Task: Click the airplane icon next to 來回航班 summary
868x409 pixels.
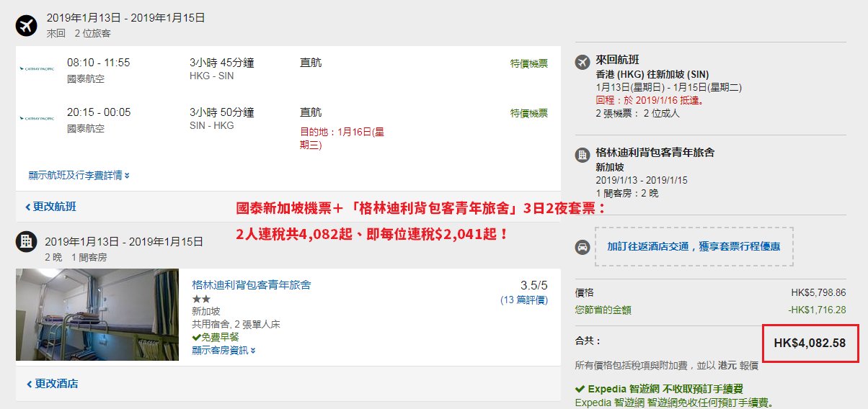Action: pyautogui.click(x=583, y=62)
